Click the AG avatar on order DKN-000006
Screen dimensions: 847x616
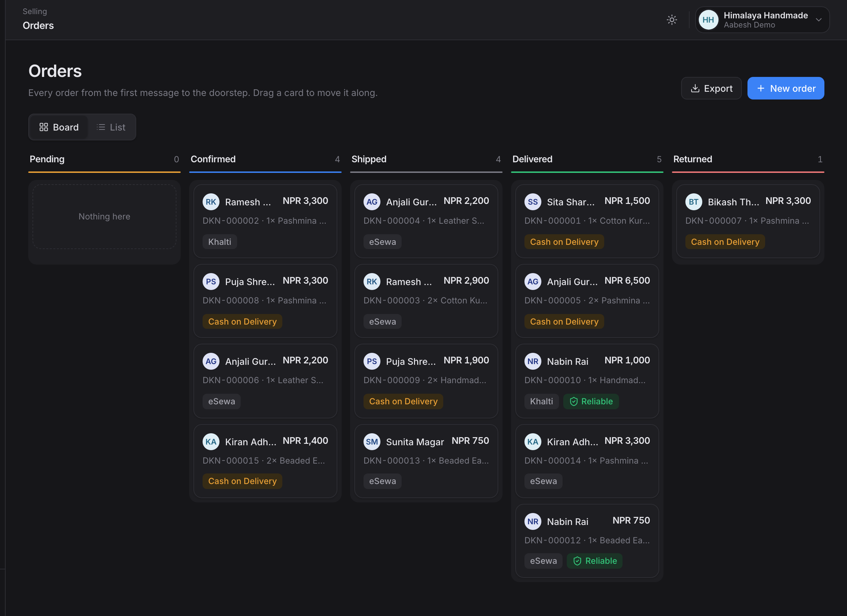tap(211, 361)
